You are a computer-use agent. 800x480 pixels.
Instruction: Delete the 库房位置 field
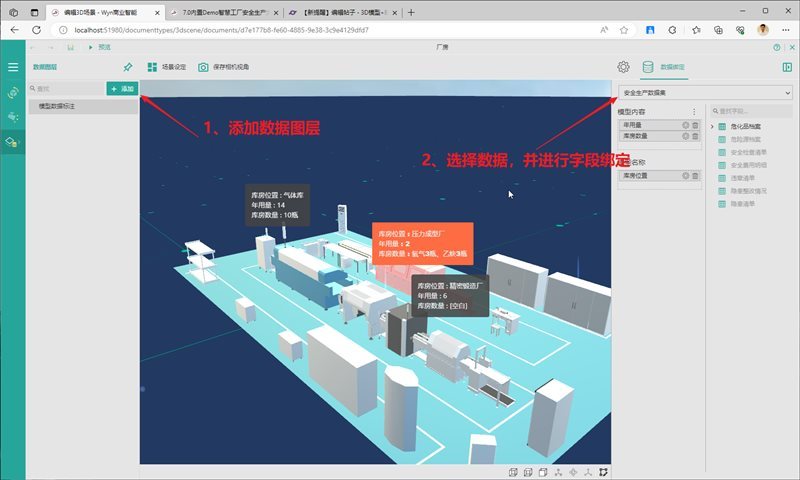click(695, 175)
